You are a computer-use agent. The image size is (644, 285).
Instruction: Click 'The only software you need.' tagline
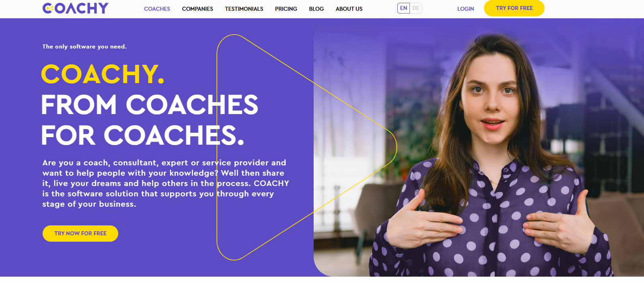pyautogui.click(x=84, y=47)
